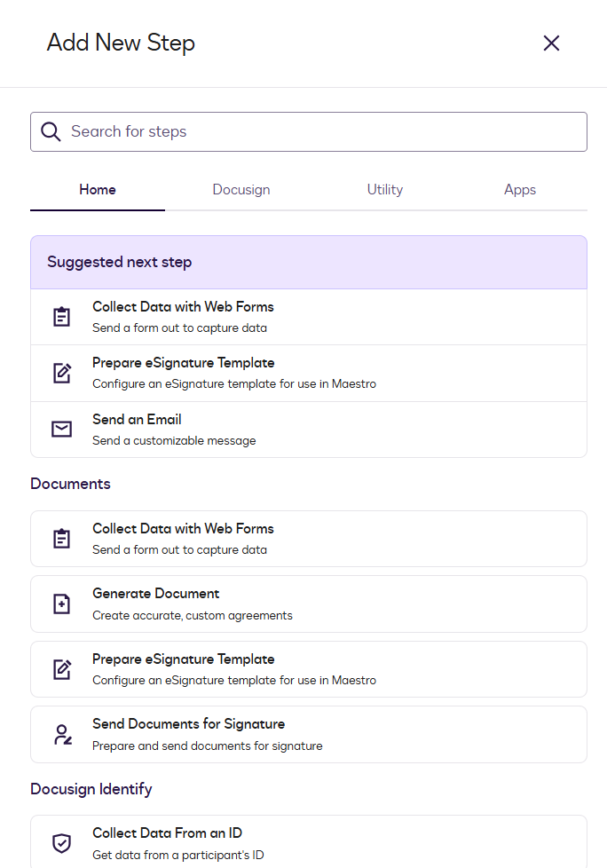The height and width of the screenshot is (868, 607).
Task: Return to the Home tab
Action: coord(97,189)
